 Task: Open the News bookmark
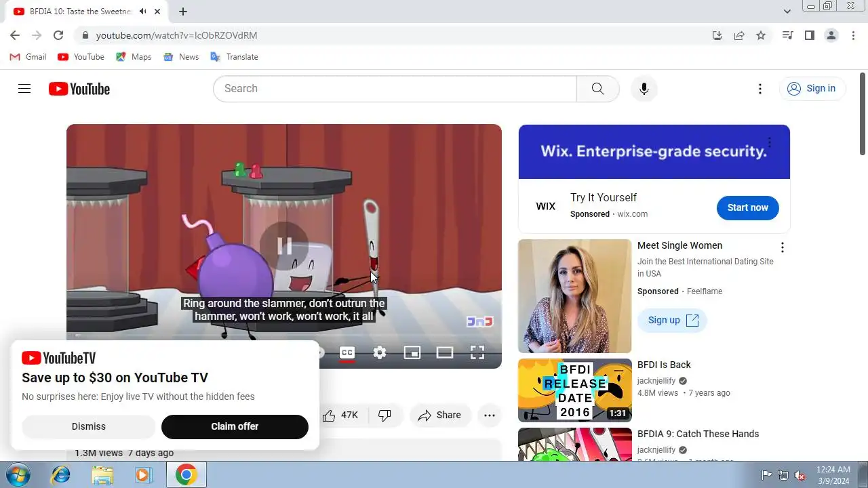181,57
